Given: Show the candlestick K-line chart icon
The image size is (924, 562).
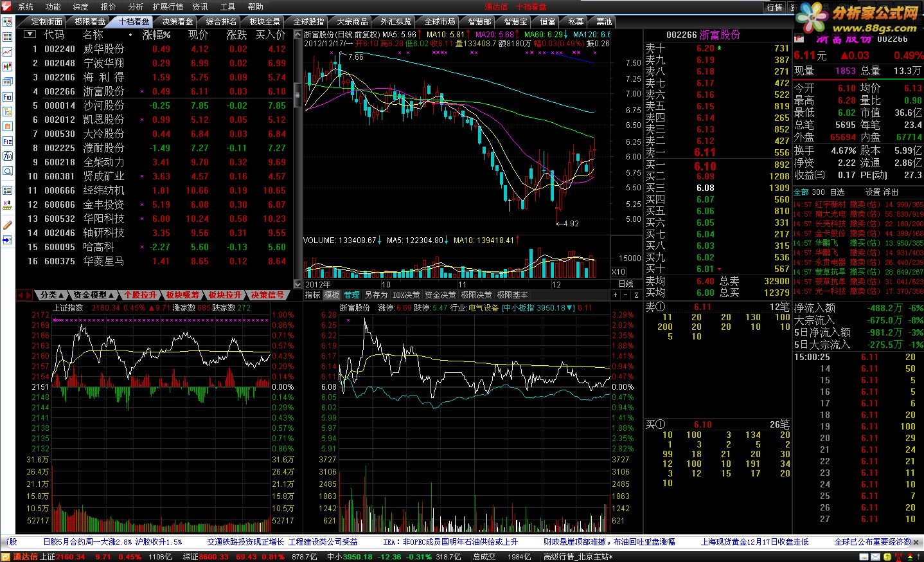Looking at the screenshot, I should pyautogui.click(x=7, y=66).
